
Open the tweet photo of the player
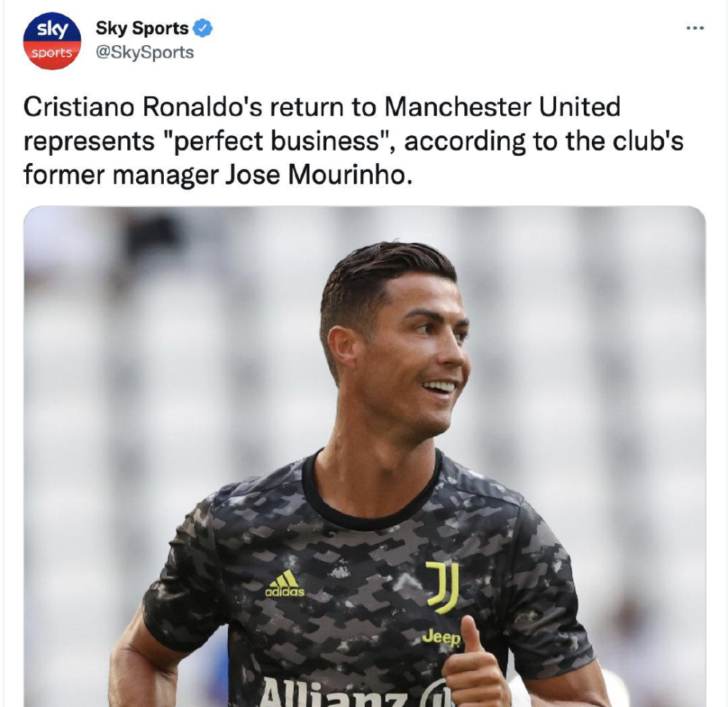click(365, 457)
